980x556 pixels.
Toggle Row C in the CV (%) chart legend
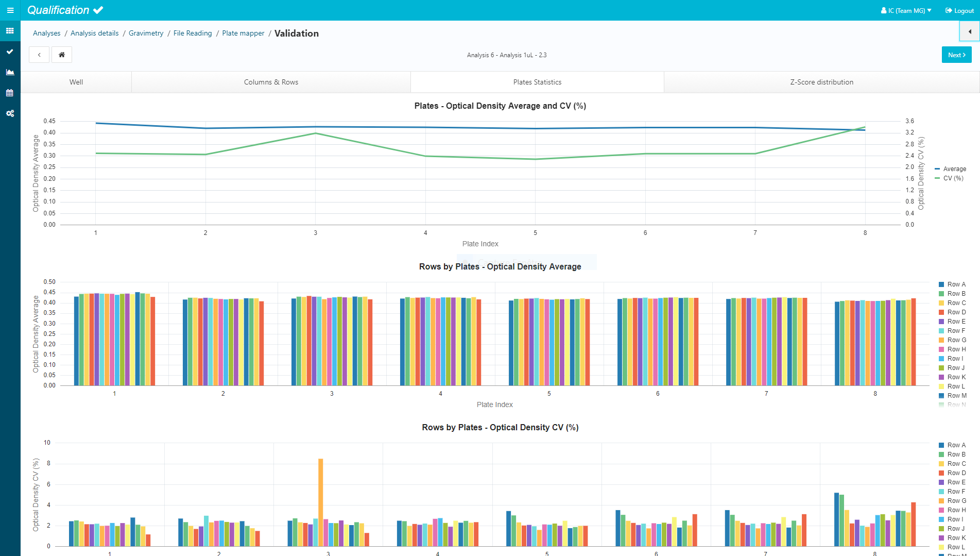(x=952, y=464)
